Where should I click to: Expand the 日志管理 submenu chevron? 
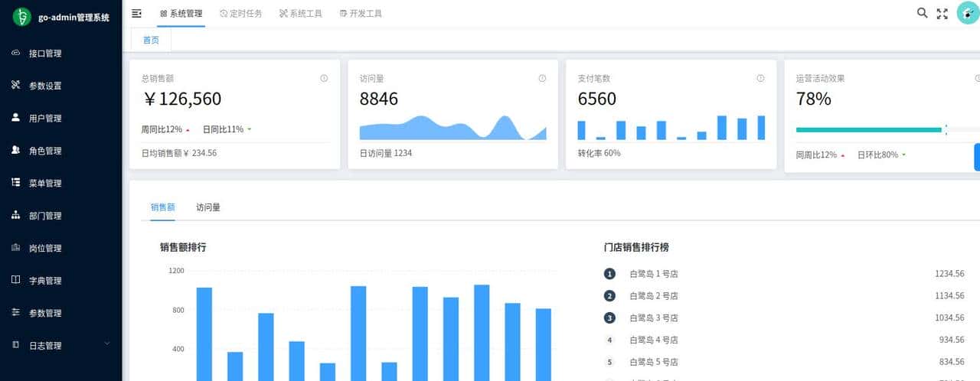tap(107, 344)
